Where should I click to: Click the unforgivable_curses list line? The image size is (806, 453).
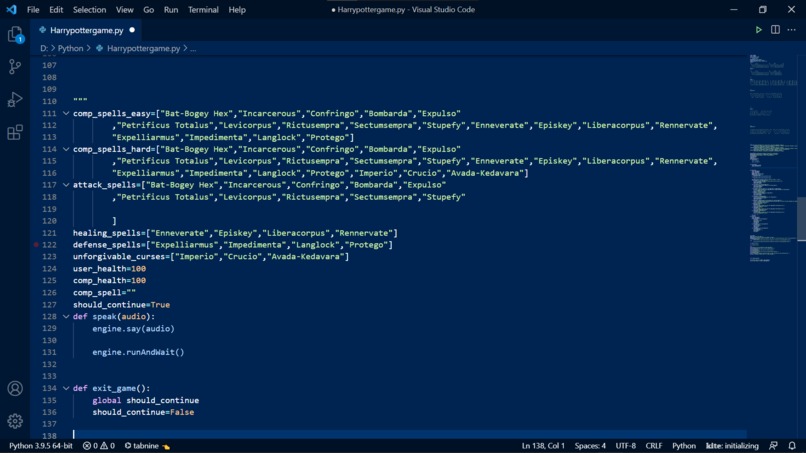click(x=211, y=257)
